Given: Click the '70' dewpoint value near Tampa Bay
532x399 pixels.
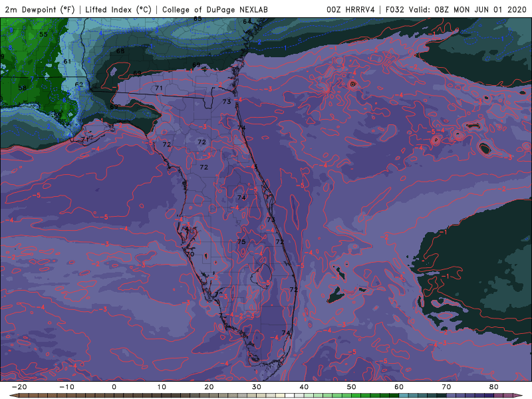Looking at the screenshot, I should tap(190, 254).
